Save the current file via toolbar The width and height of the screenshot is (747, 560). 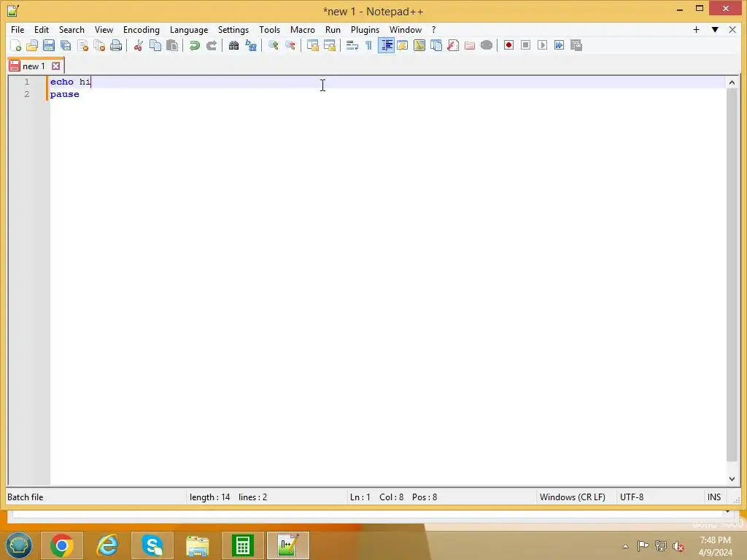click(49, 45)
